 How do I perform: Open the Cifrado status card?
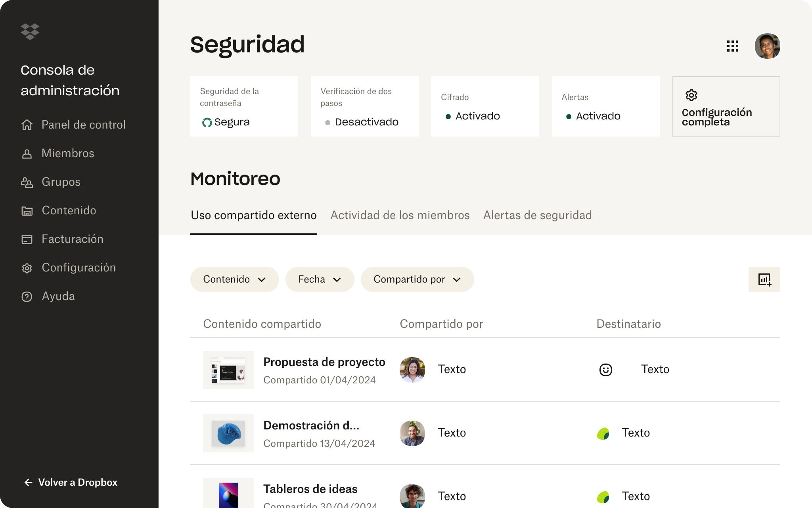[x=485, y=106]
